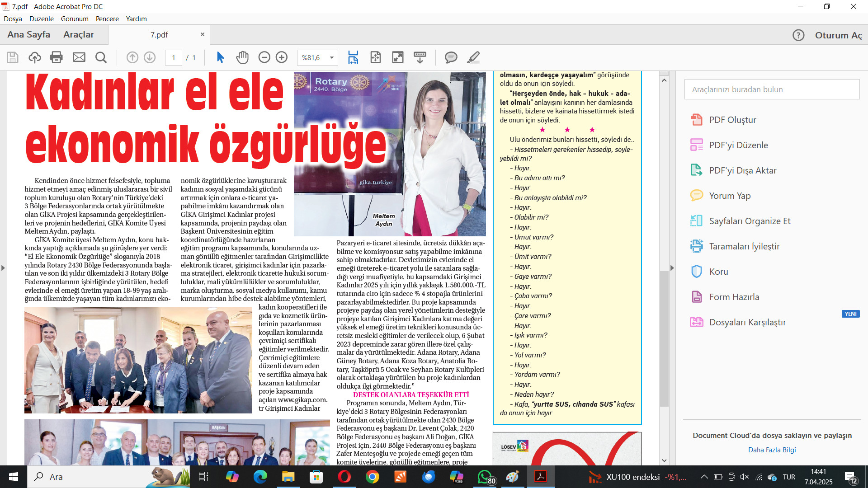Click the upload to cloud icon
Viewport: 868px width, 488px height.
pos(35,57)
